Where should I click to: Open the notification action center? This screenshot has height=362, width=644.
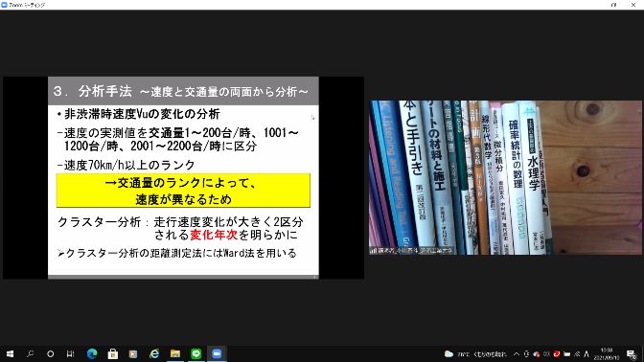click(632, 353)
